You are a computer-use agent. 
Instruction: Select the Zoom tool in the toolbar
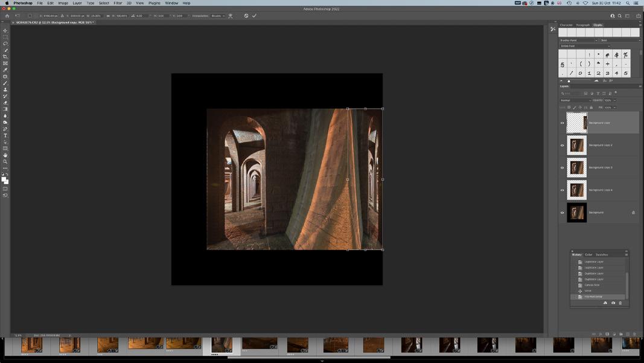[x=5, y=161]
